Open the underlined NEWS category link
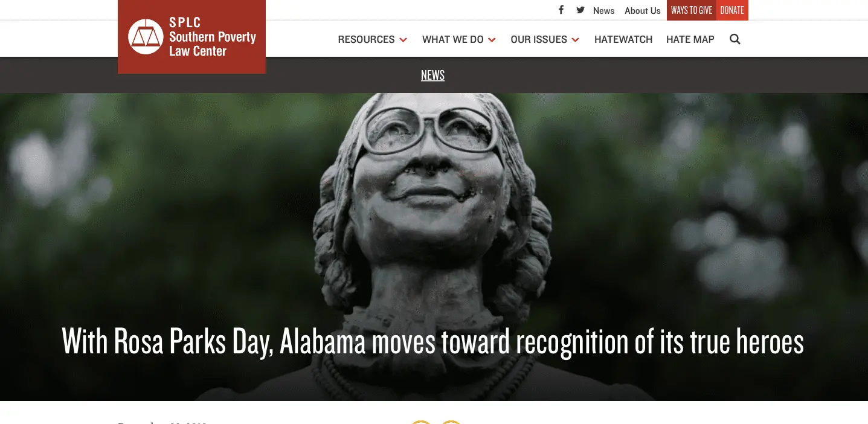Screen dimensions: 868x424 (432, 75)
